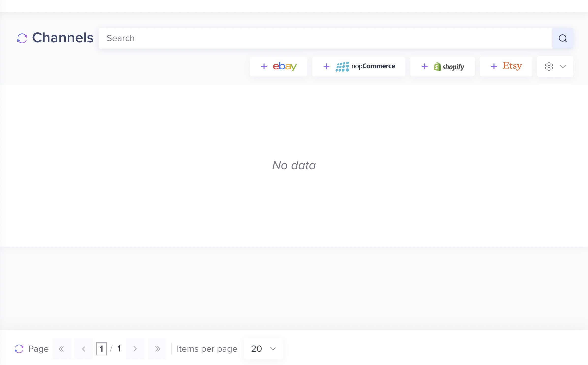
Task: Focus the Search input field
Action: click(325, 38)
